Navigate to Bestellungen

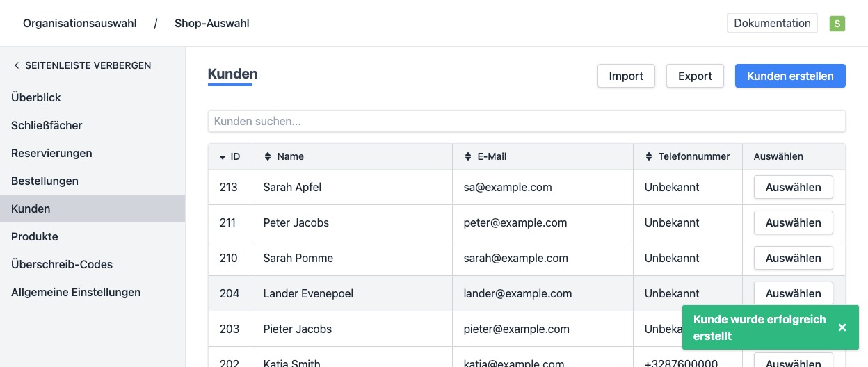click(x=45, y=181)
